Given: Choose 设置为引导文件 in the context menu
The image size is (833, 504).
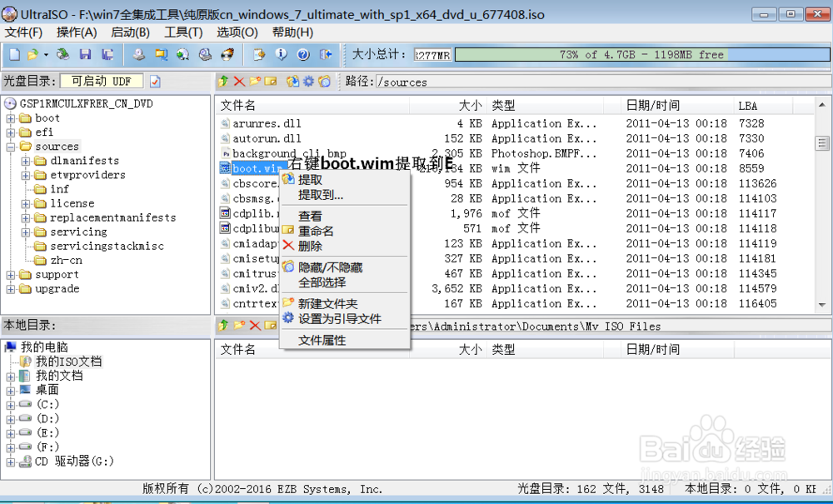Looking at the screenshot, I should tap(344, 319).
